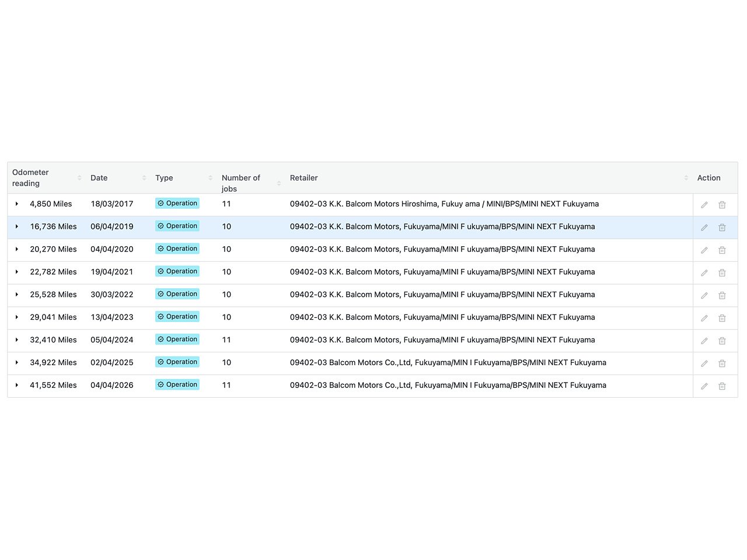The width and height of the screenshot is (747, 560).
Task: Sort by Odometer reading column
Action: point(79,178)
